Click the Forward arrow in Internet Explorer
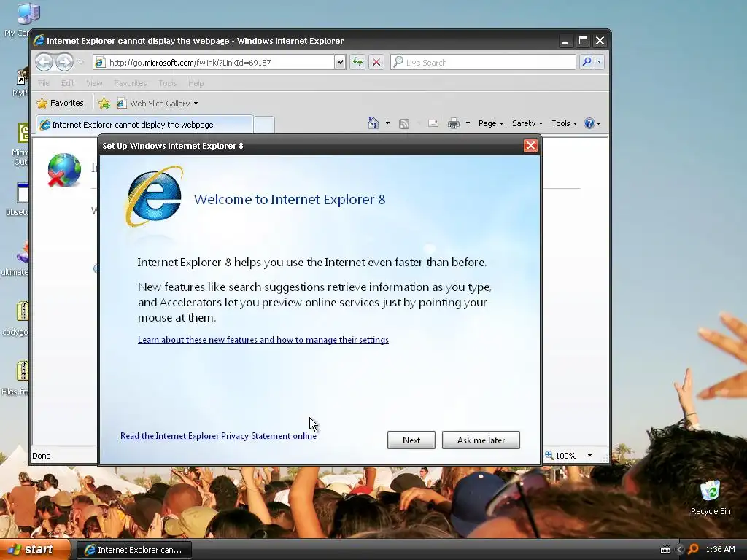 pyautogui.click(x=64, y=62)
